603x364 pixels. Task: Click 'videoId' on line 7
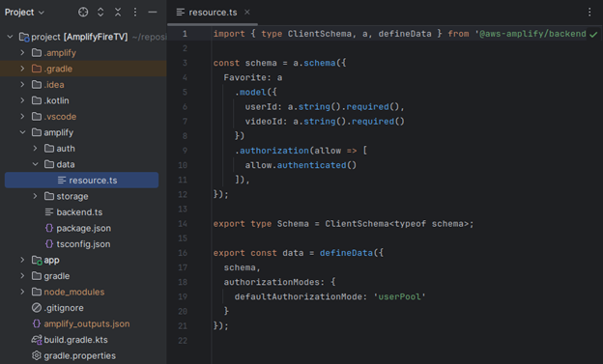(264, 122)
